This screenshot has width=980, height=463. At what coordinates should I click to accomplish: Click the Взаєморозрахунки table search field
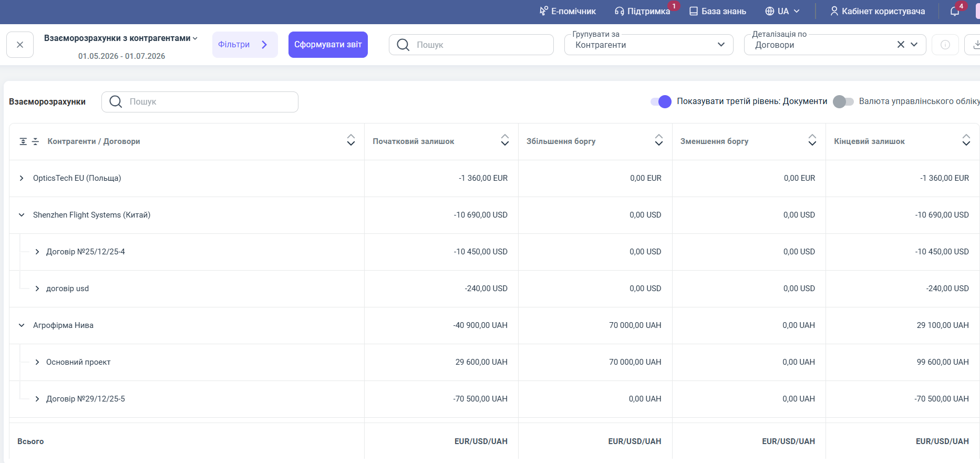[200, 102]
